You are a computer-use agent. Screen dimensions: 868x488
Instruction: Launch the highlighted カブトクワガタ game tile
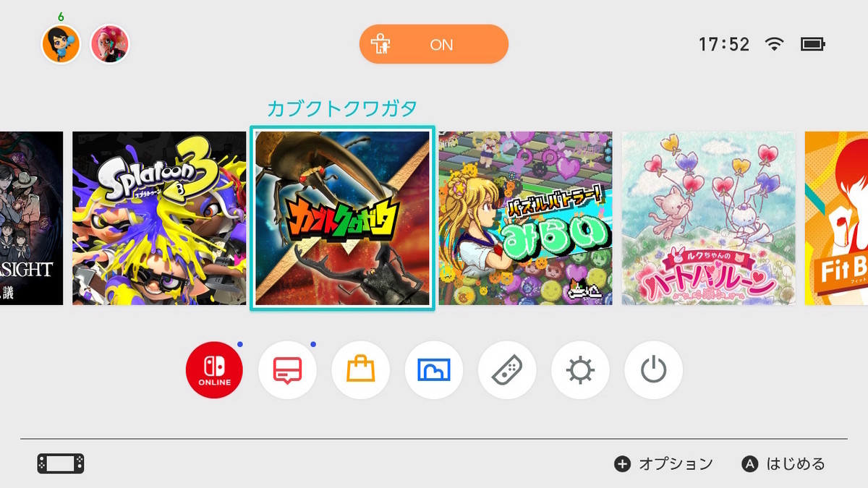(342, 218)
